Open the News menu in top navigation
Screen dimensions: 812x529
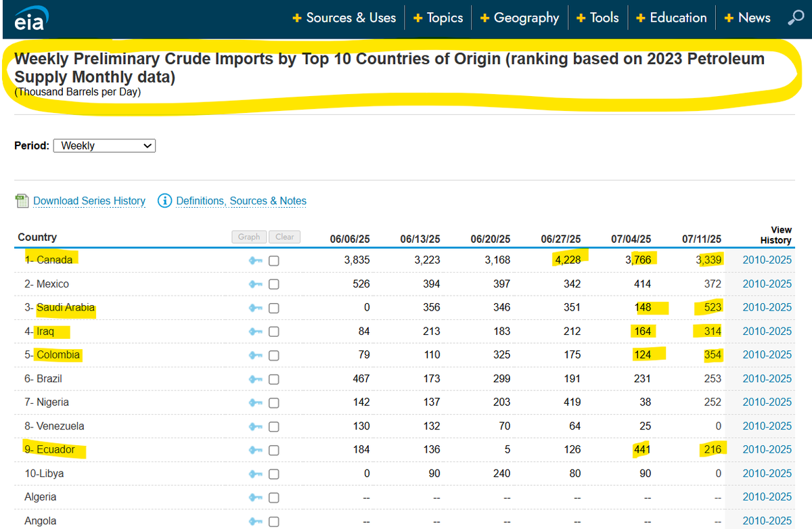point(747,18)
